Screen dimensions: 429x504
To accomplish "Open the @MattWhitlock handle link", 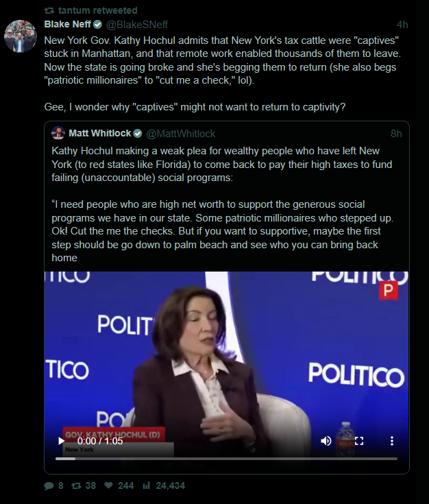I will pos(181,134).
